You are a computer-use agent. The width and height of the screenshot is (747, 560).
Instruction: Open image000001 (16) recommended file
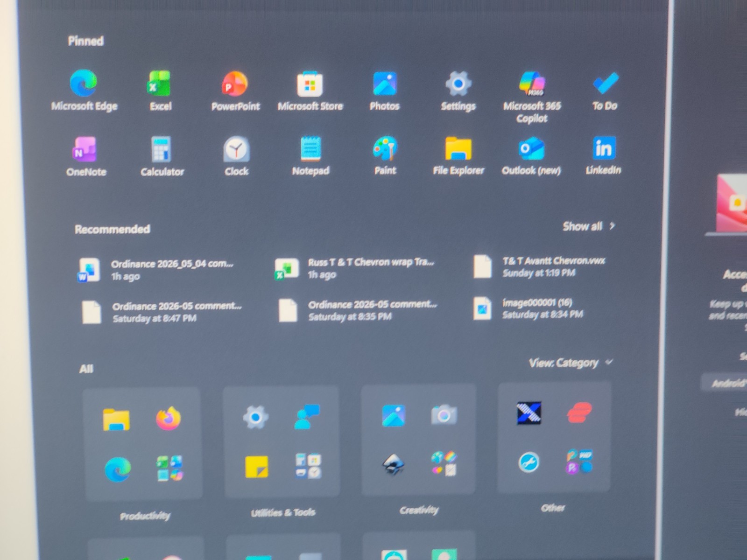point(529,308)
